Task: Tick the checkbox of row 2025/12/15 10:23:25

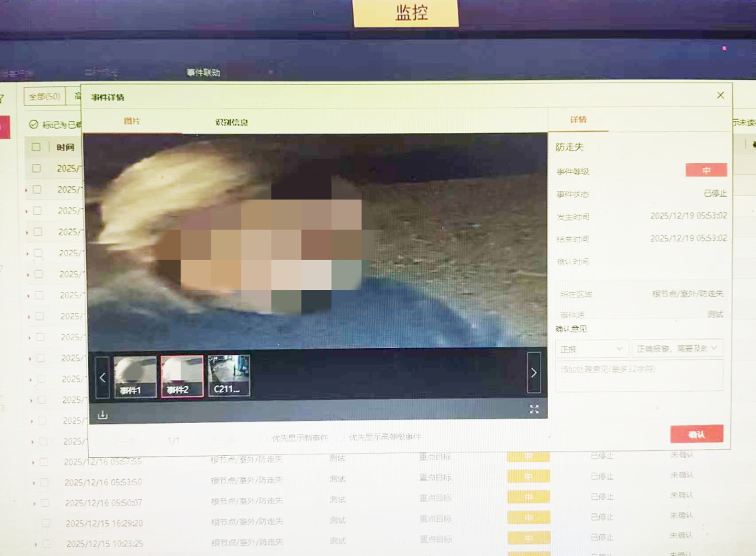Action: (x=46, y=543)
